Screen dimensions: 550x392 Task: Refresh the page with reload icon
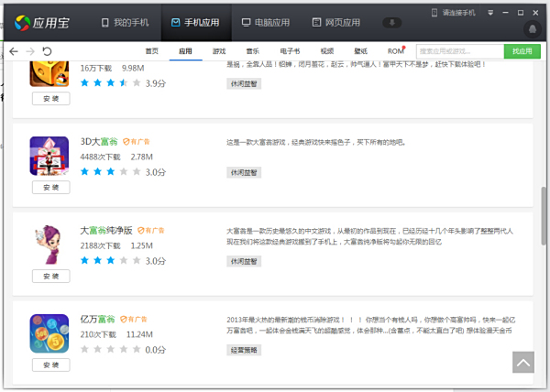(x=47, y=51)
